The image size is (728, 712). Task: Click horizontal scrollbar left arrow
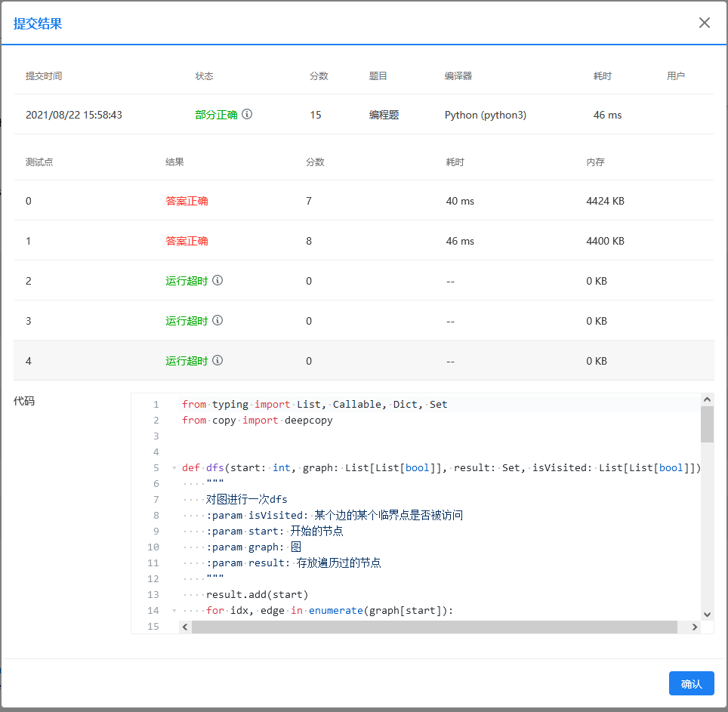pyautogui.click(x=185, y=627)
